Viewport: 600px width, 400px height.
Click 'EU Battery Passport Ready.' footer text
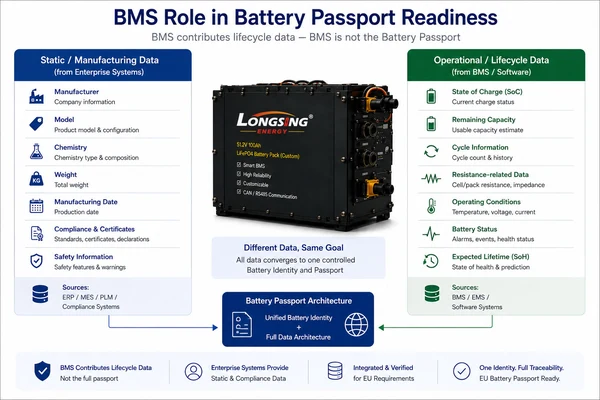tap(520, 379)
